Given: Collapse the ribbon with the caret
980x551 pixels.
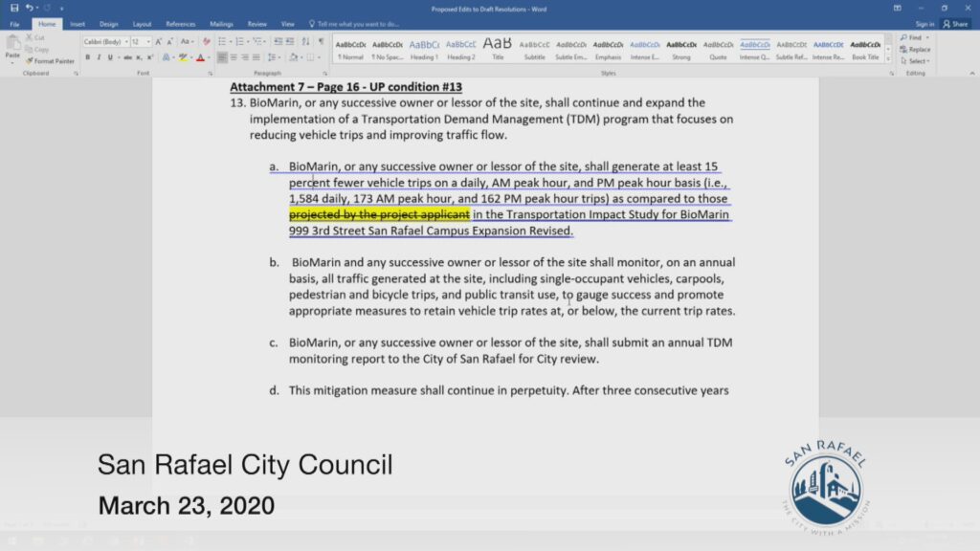Looking at the screenshot, I should (972, 74).
